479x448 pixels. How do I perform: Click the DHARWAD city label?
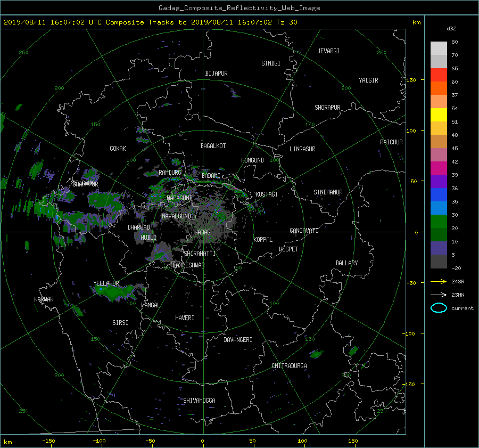[x=139, y=227]
